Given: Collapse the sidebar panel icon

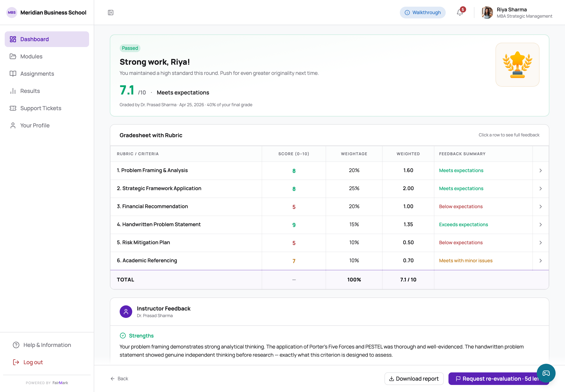Looking at the screenshot, I should tap(111, 13).
